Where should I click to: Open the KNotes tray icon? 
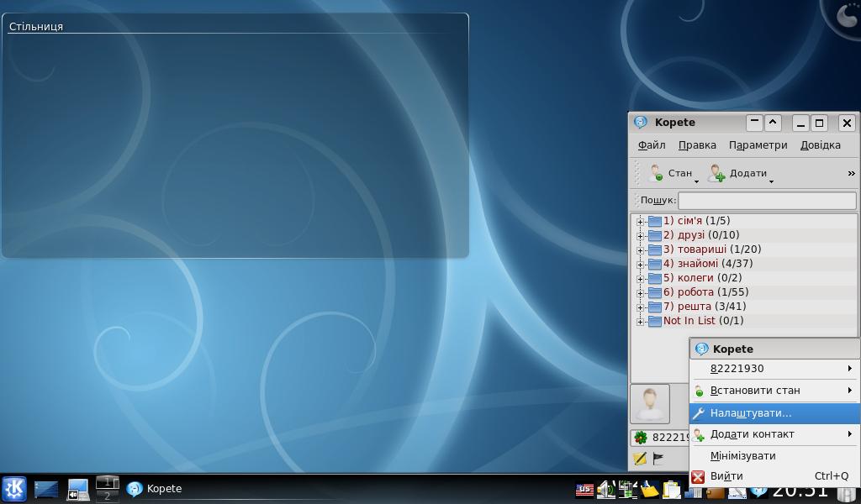tap(649, 489)
